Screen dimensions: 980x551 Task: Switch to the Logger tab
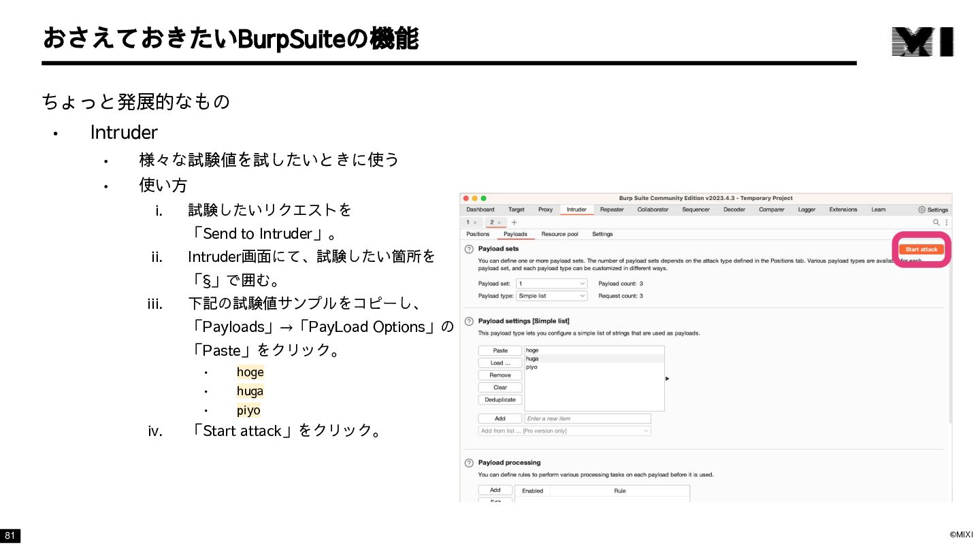pos(807,210)
